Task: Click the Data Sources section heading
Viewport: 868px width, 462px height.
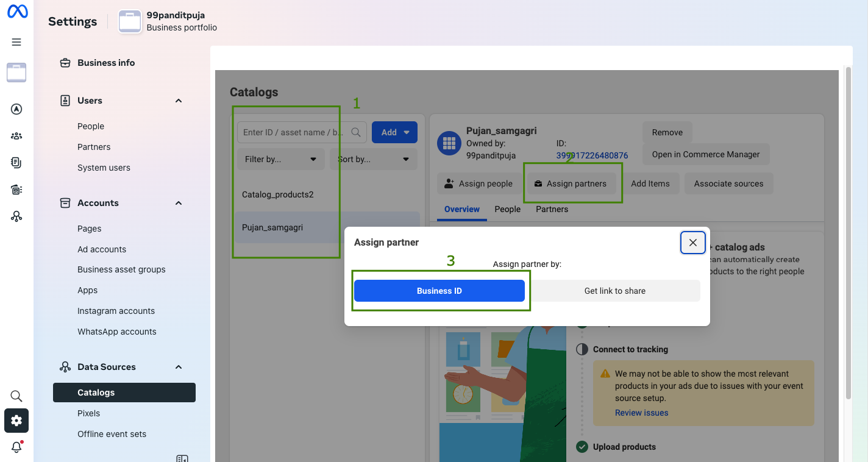Action: [x=106, y=367]
